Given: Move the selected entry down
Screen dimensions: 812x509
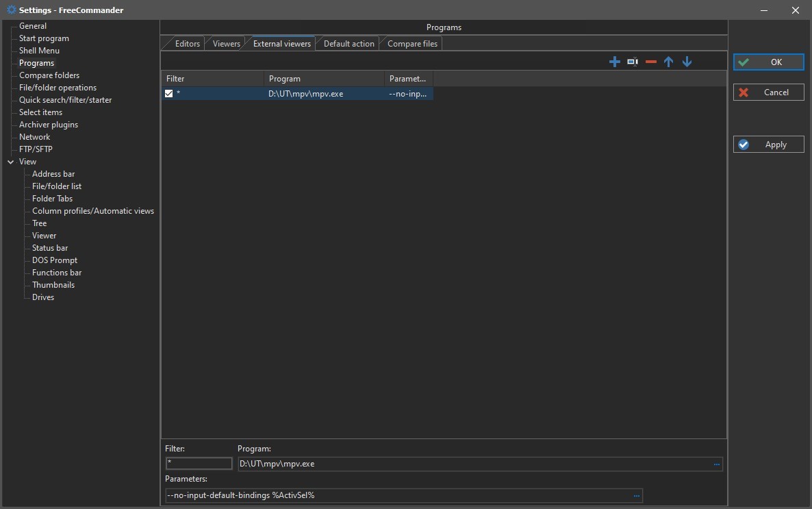Looking at the screenshot, I should point(687,62).
